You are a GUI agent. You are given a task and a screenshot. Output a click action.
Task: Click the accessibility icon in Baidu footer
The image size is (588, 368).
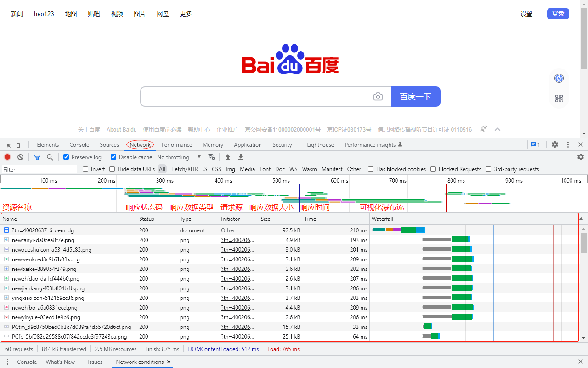click(484, 129)
